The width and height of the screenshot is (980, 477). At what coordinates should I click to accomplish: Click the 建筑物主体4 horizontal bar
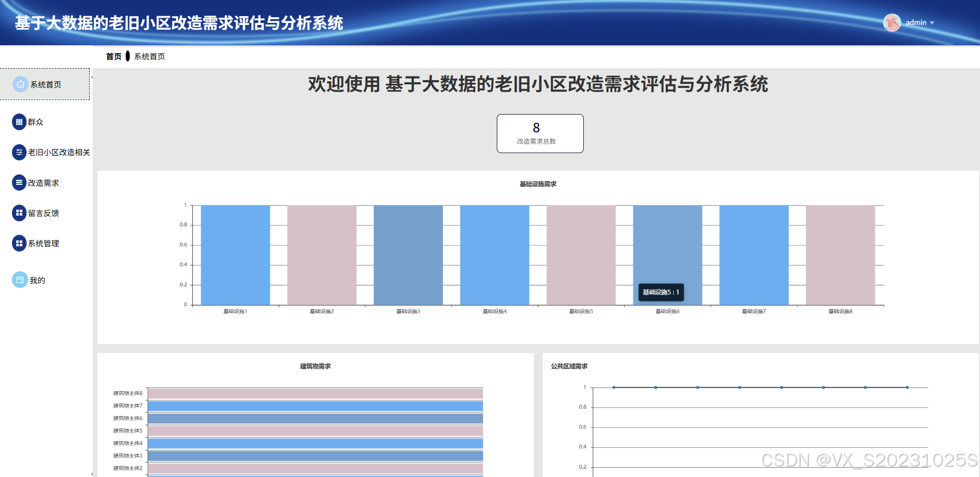tap(315, 444)
